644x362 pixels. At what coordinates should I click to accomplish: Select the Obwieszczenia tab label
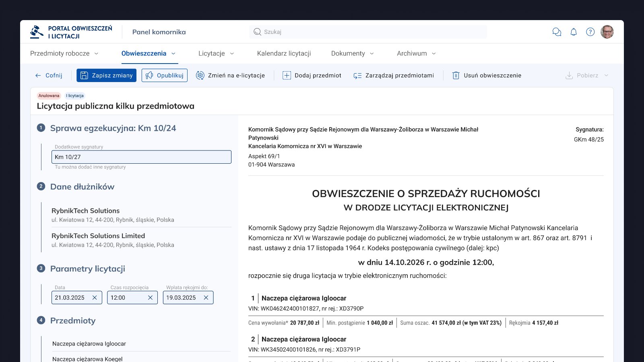tap(144, 53)
